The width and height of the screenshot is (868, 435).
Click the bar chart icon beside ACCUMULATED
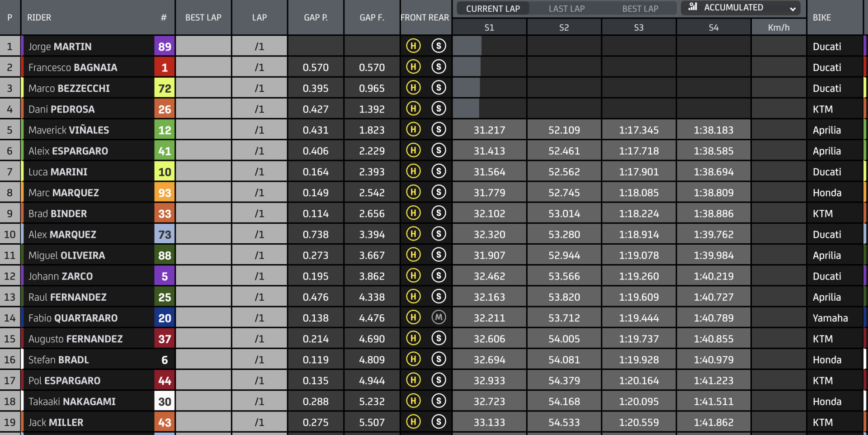pyautogui.click(x=693, y=7)
